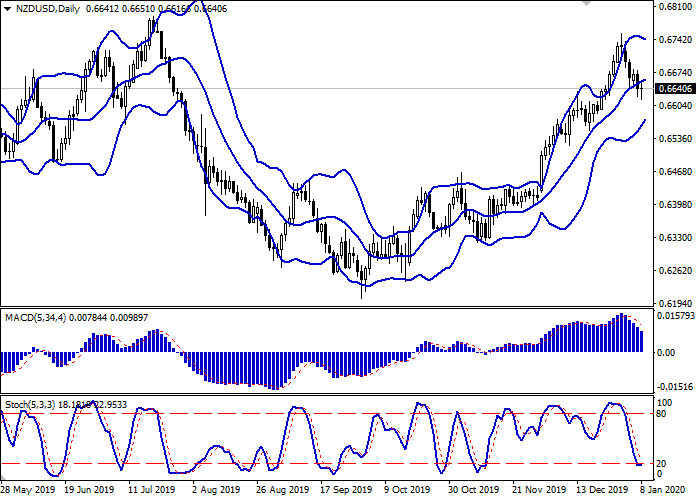Click the small arrow icon before NZDUSD title
Viewport: 696px width, 500px height.
tap(6, 9)
